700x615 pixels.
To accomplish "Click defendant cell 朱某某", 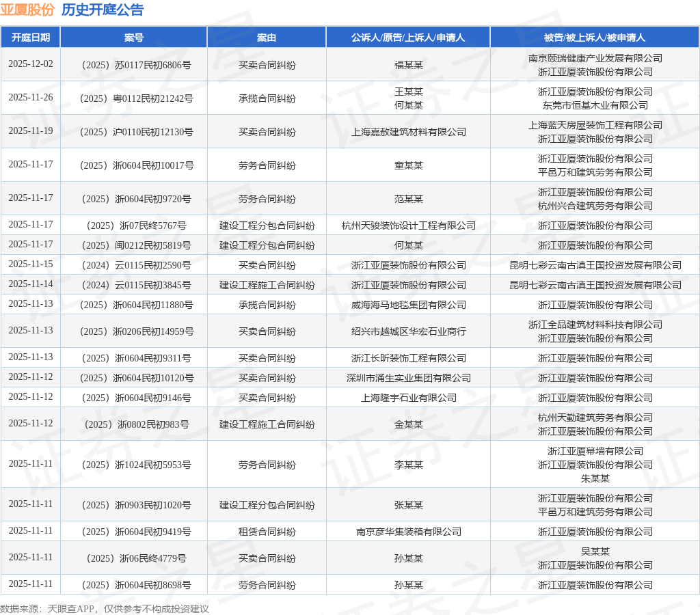I will tap(595, 478).
